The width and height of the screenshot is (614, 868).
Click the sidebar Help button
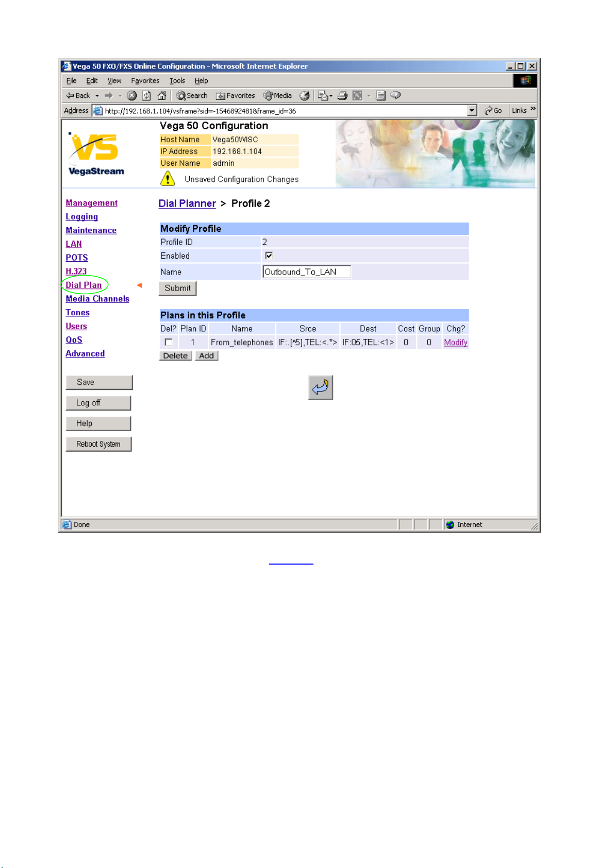click(x=98, y=423)
